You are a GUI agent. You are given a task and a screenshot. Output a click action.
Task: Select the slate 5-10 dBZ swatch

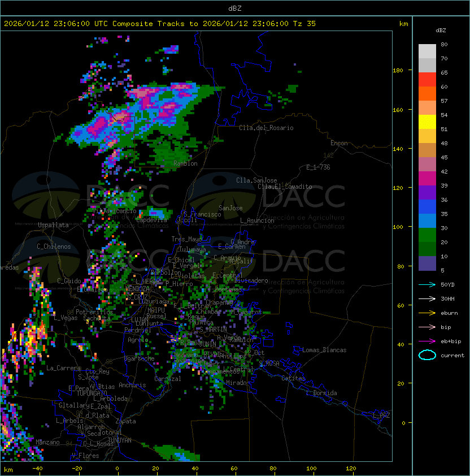click(x=427, y=263)
